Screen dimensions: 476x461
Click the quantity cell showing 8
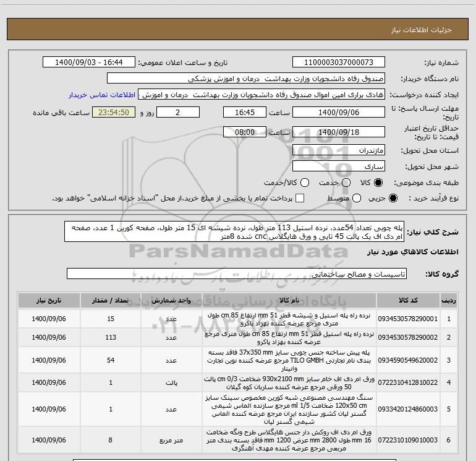(x=111, y=440)
